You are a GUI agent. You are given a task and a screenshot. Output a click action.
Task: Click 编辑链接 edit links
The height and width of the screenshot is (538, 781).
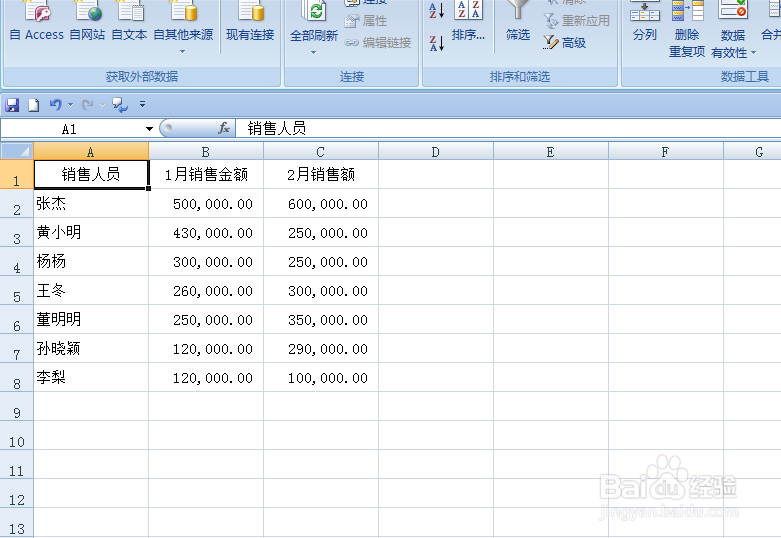pyautogui.click(x=378, y=43)
